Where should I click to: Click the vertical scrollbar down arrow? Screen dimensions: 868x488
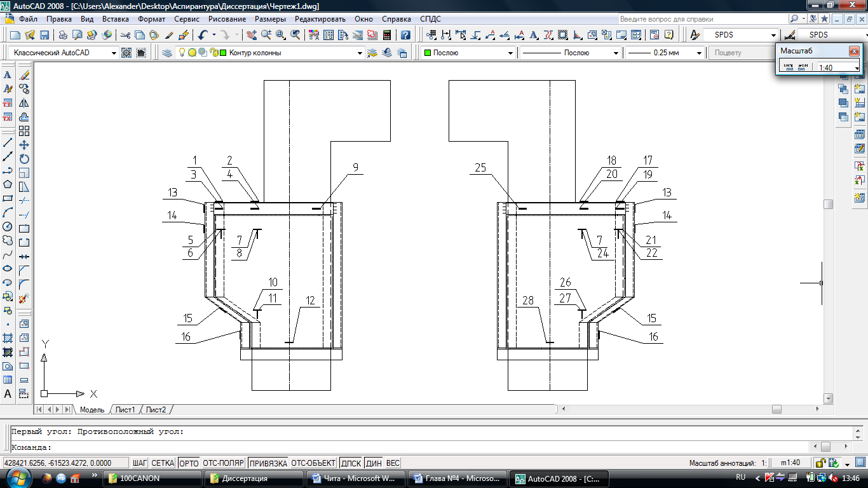point(828,399)
